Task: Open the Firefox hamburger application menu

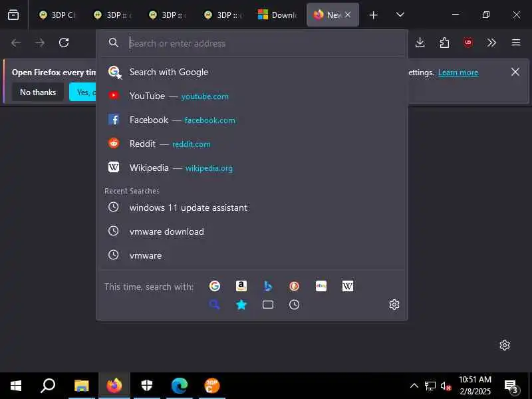Action: [x=516, y=43]
